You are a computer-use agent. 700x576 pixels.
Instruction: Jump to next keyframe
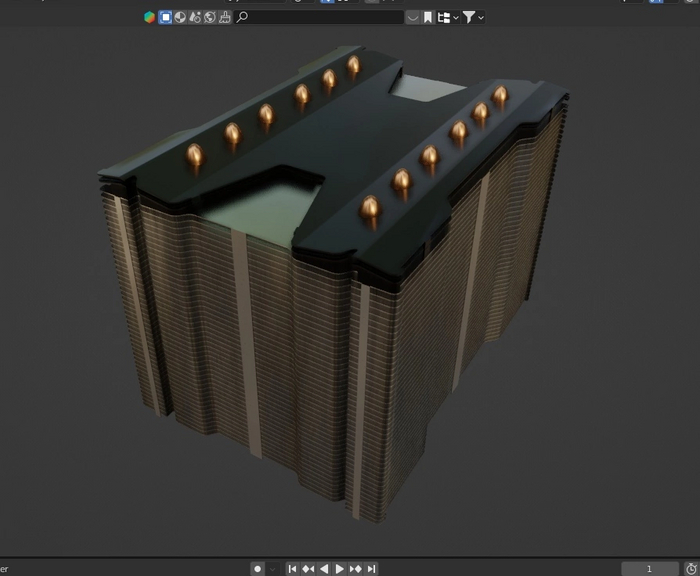click(x=356, y=568)
